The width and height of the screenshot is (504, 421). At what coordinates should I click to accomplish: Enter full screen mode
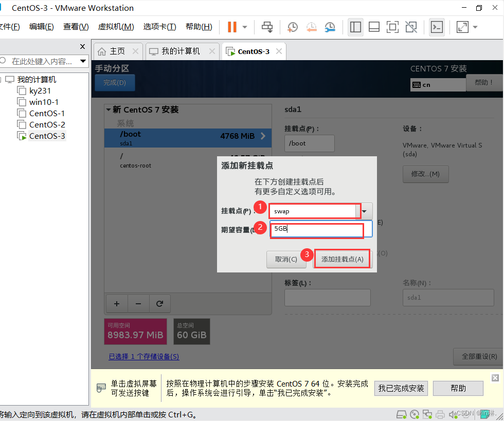(x=393, y=27)
